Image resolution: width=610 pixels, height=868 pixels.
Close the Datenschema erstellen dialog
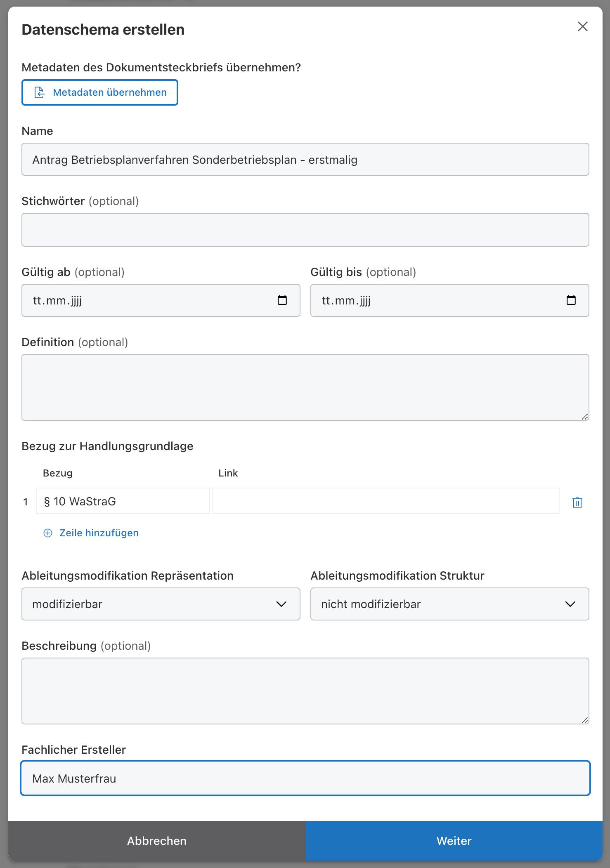pos(582,27)
